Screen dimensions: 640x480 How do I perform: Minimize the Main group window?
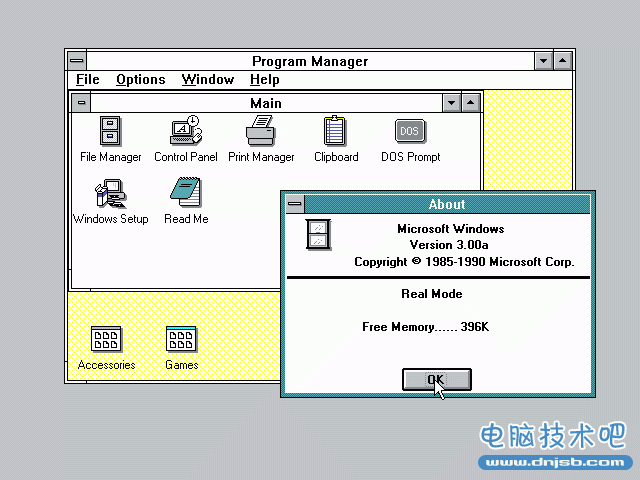pyautogui.click(x=451, y=103)
